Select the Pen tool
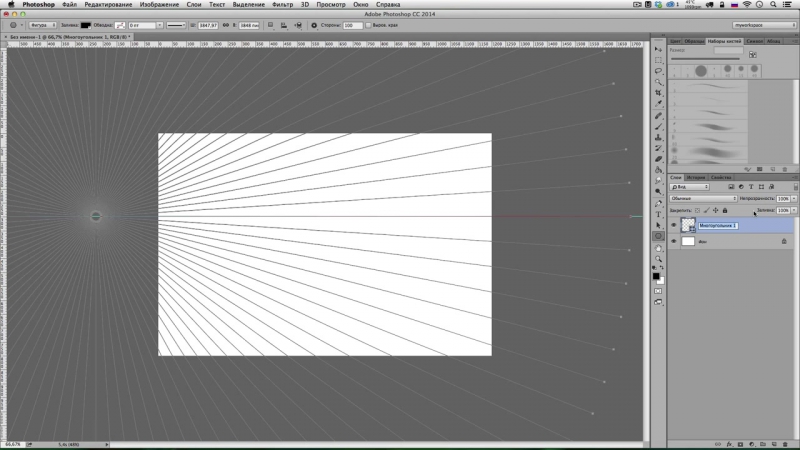The width and height of the screenshot is (800, 450). (658, 204)
